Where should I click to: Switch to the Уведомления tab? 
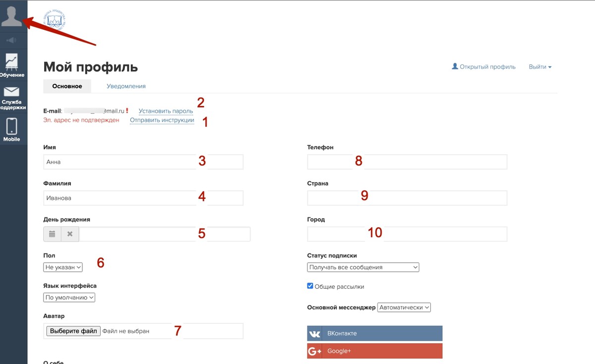[126, 86]
